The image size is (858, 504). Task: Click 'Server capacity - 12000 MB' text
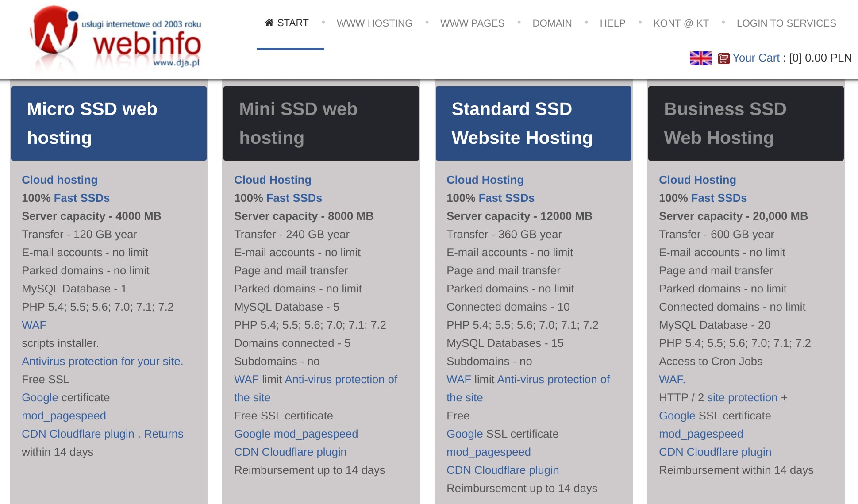coord(519,216)
